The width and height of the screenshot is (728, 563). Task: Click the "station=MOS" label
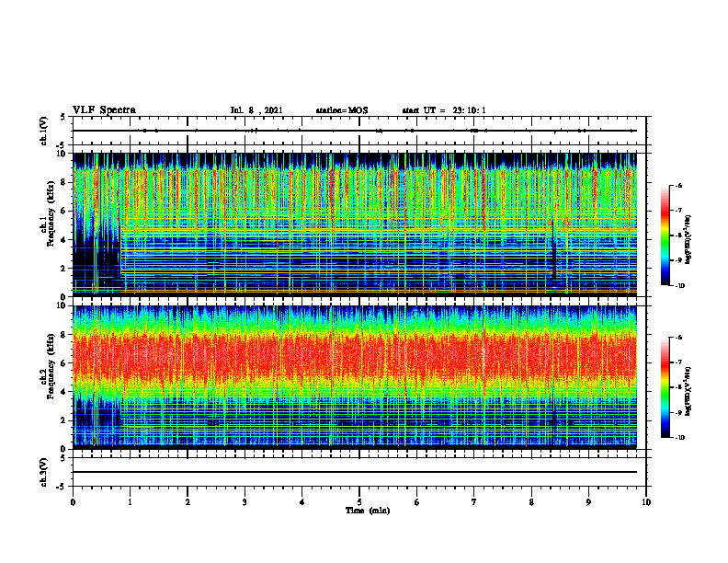click(342, 110)
